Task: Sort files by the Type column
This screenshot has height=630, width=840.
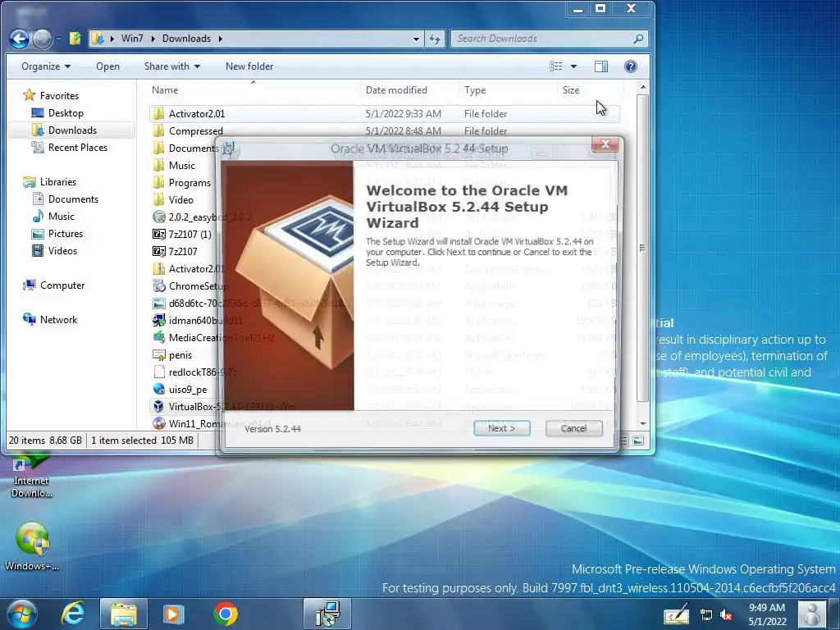Action: 508,90
